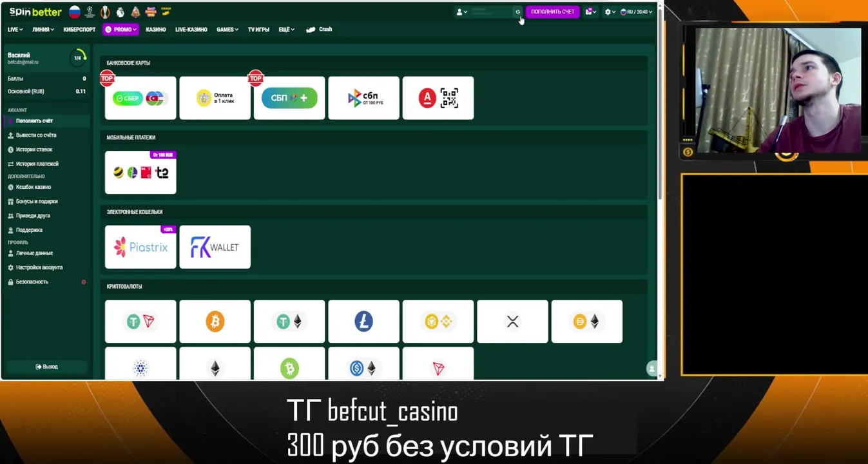Image resolution: width=868 pixels, height=464 pixels.
Task: Open the LIVE-КАЗИНО section
Action: pyautogui.click(x=191, y=30)
